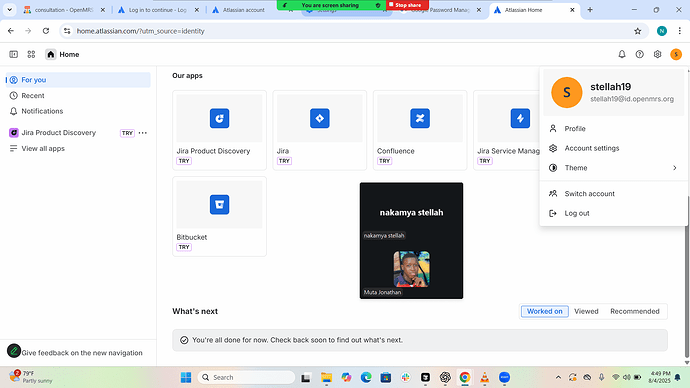Open the Windows Start button

186,377
